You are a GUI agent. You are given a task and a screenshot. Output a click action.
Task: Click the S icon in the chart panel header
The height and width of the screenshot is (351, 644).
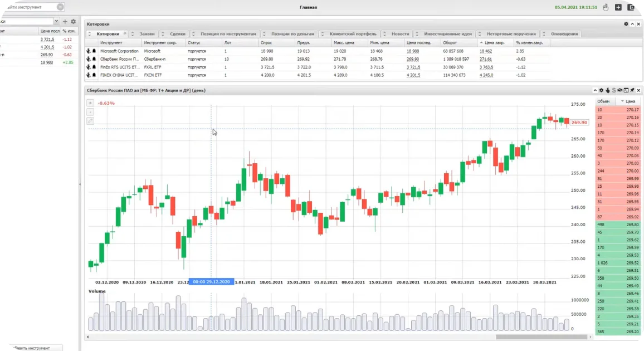tap(613, 90)
